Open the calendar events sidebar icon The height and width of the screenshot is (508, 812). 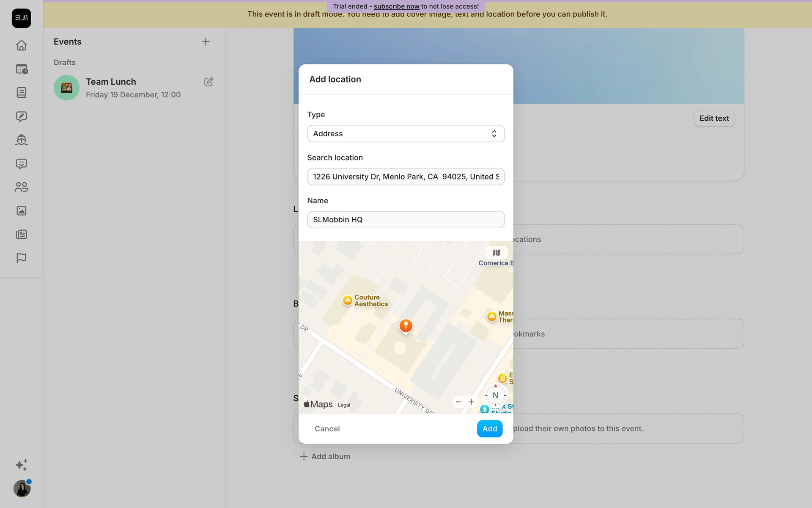click(21, 69)
